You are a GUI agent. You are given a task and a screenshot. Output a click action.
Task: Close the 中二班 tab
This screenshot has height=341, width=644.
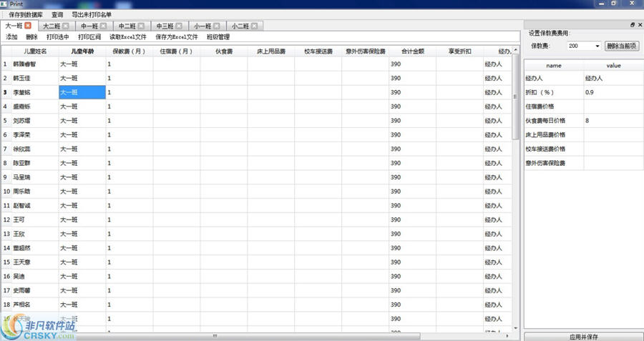point(141,26)
